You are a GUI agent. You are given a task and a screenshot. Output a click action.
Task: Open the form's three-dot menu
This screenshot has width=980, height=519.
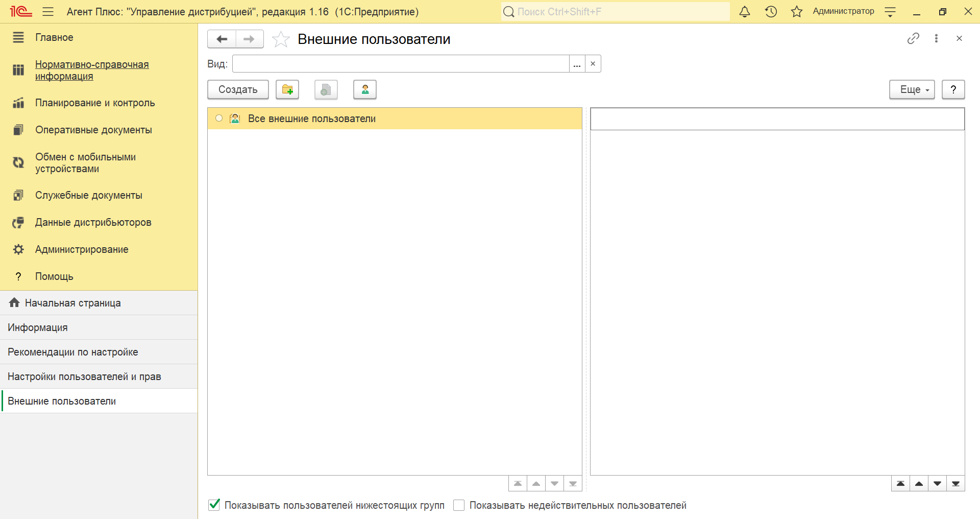click(x=936, y=38)
